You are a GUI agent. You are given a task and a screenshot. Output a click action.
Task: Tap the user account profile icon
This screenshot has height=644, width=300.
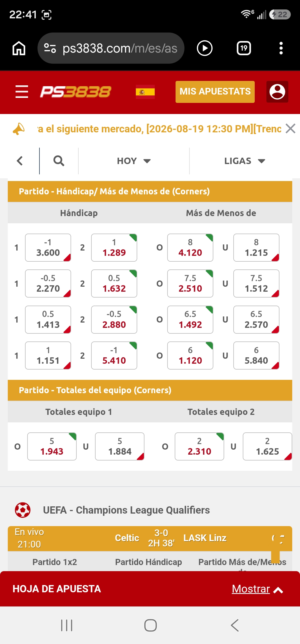coord(277,92)
